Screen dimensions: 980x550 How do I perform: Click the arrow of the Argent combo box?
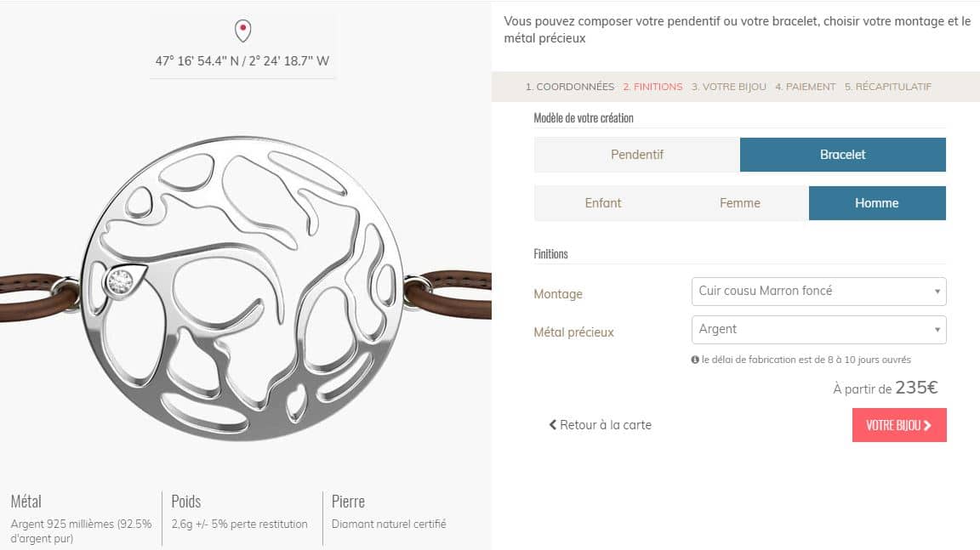point(937,330)
